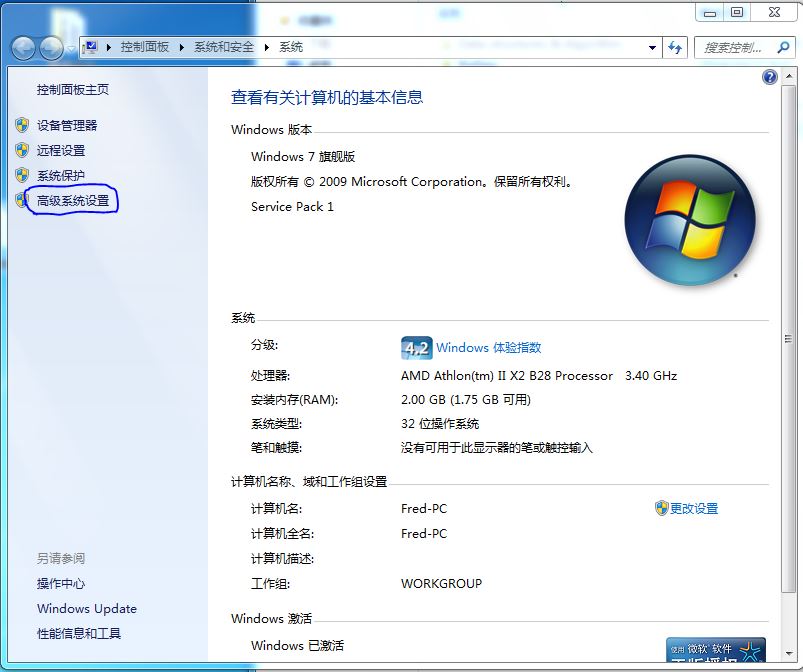Image resolution: width=803 pixels, height=672 pixels.
Task: Click the 4.2 experience index badge
Action: [416, 348]
